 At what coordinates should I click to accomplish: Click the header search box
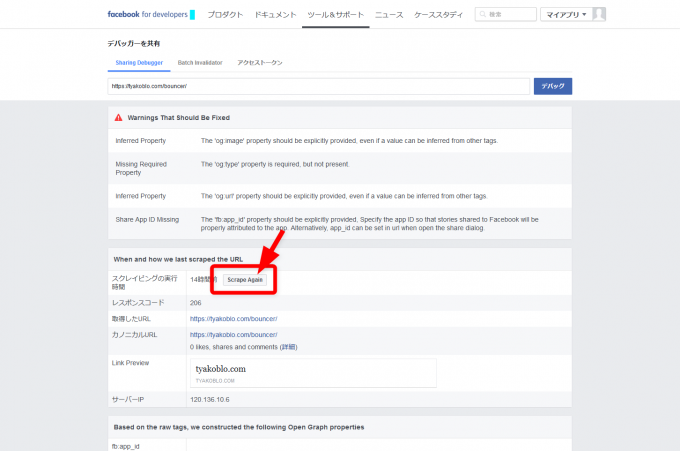coord(506,14)
